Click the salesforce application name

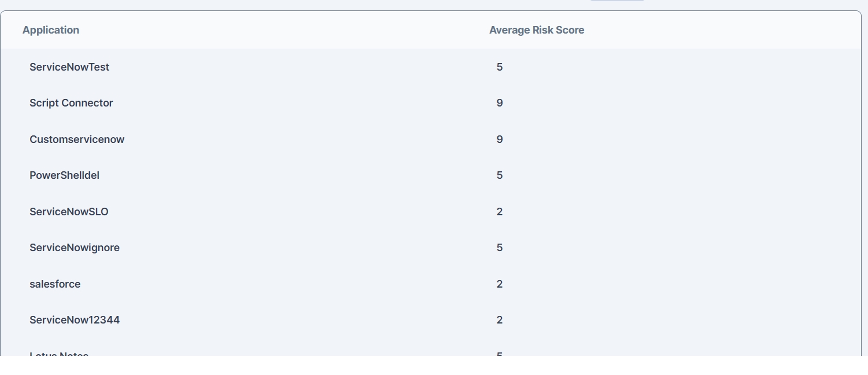click(x=55, y=284)
